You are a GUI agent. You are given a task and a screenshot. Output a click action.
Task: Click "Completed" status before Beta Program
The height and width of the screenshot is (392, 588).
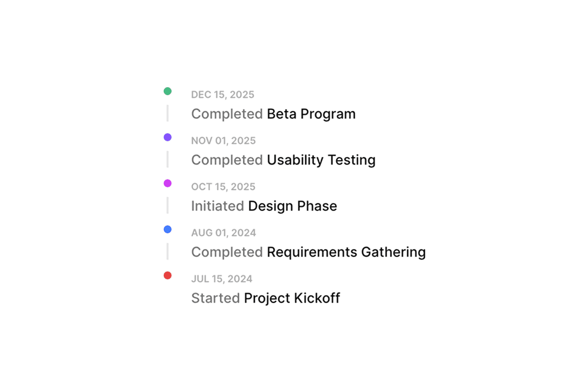click(x=227, y=114)
